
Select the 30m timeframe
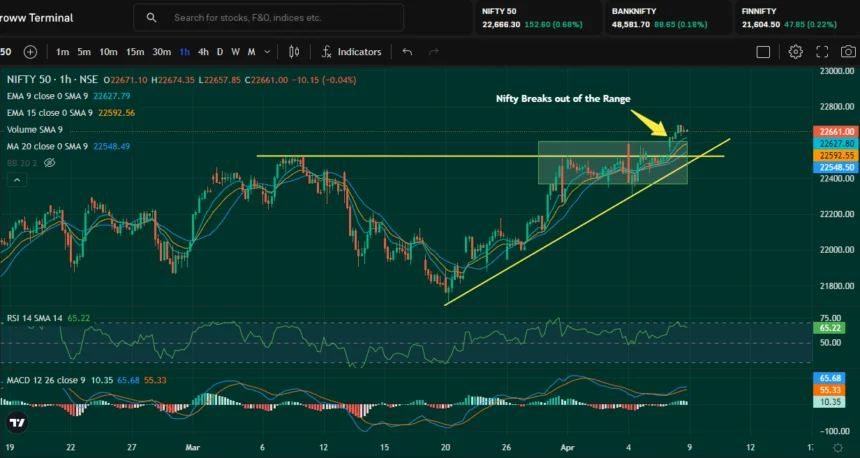coord(160,52)
